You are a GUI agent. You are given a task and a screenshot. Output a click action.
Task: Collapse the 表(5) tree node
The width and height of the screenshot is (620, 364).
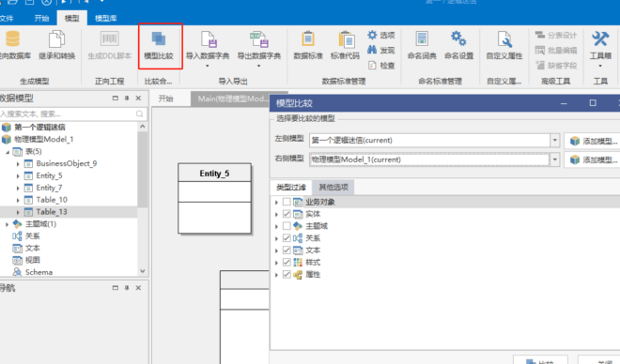coord(8,152)
